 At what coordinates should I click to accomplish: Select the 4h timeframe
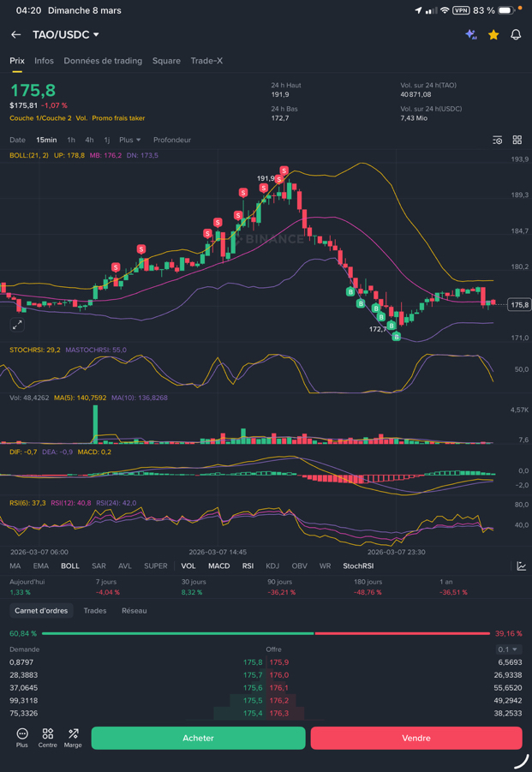pyautogui.click(x=89, y=140)
